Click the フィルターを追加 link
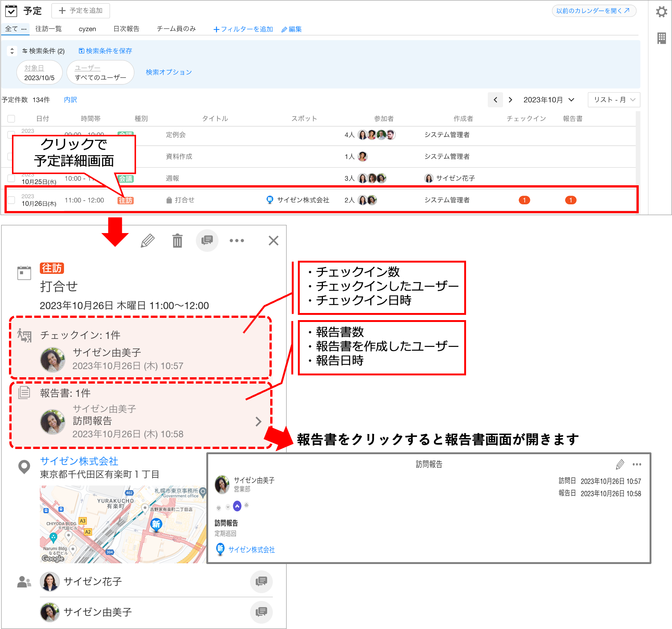672x629 pixels. click(x=243, y=29)
